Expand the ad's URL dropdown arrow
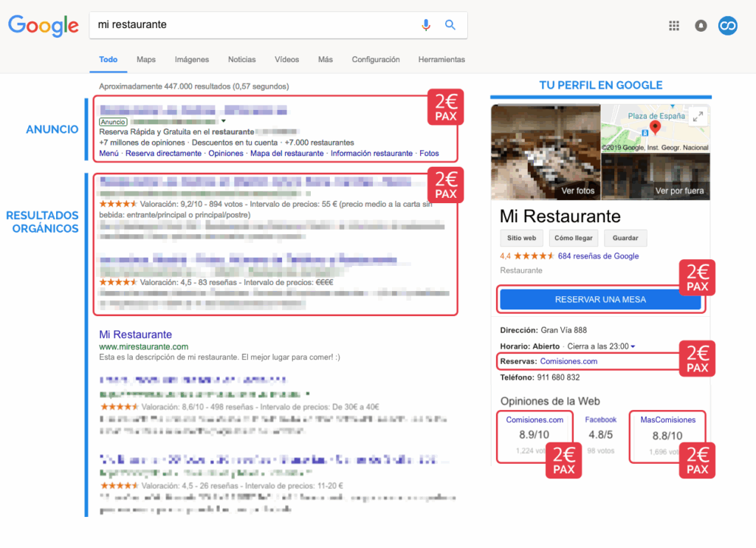This screenshot has width=756, height=548. (x=224, y=121)
